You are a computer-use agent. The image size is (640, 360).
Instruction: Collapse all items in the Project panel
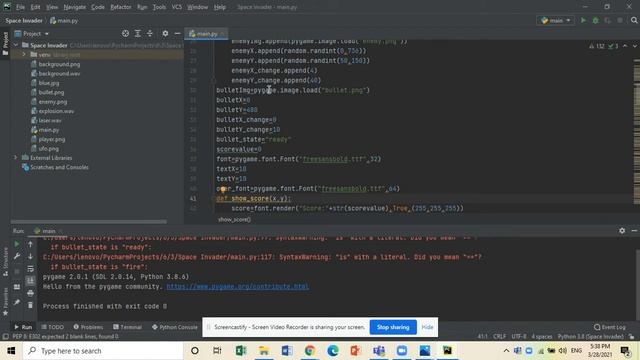click(x=150, y=33)
